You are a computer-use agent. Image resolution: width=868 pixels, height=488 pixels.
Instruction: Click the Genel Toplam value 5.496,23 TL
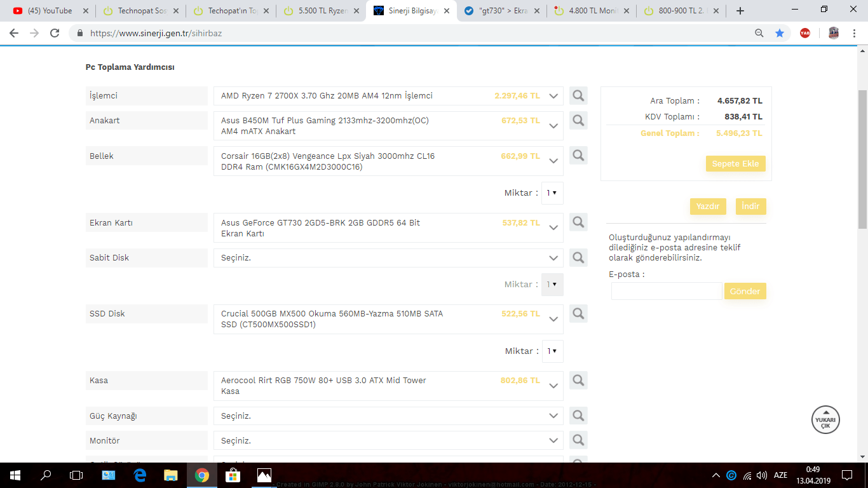(x=739, y=133)
